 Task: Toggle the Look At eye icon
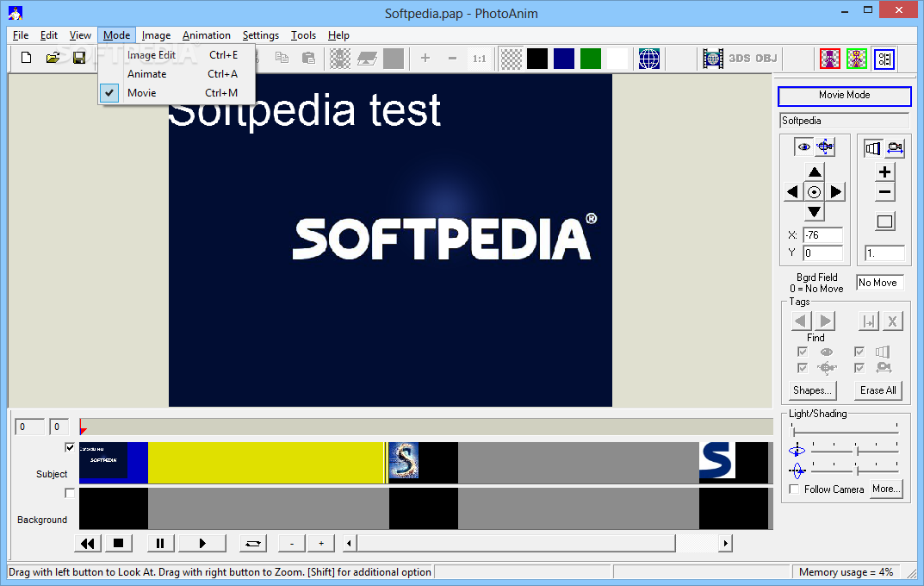tap(803, 146)
